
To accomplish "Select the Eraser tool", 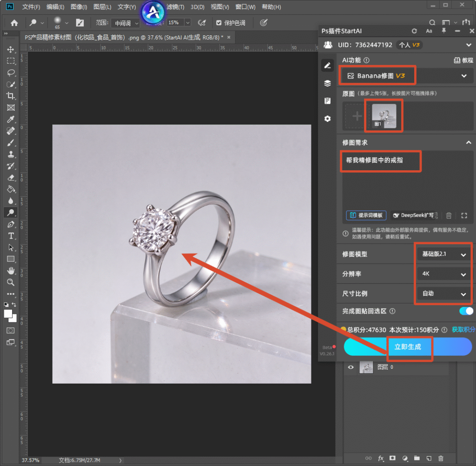I will 11,177.
